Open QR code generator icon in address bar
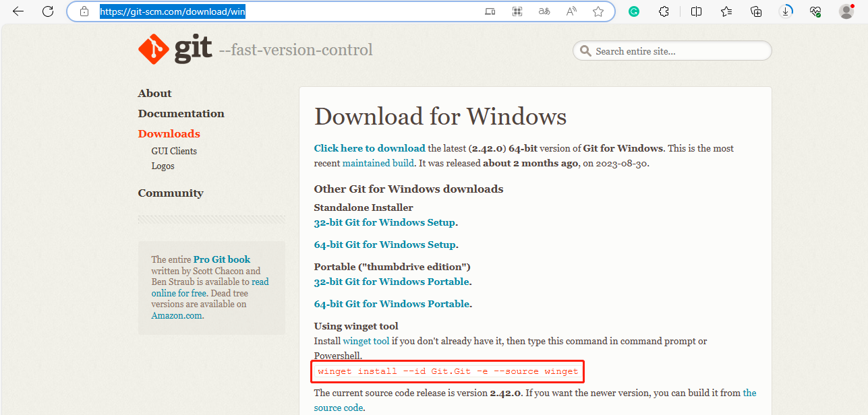The image size is (868, 415). click(x=517, y=11)
